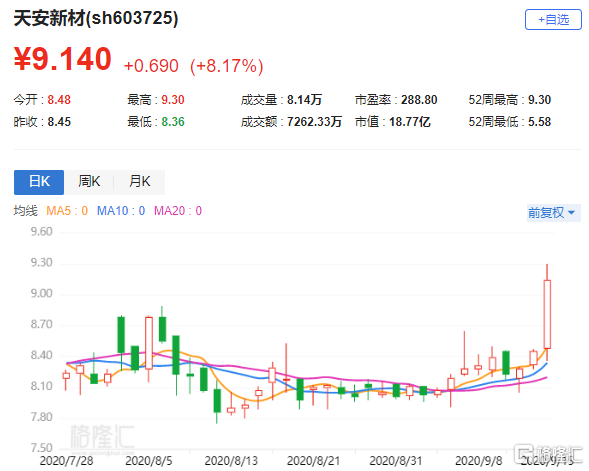The height and width of the screenshot is (471, 589).
Task: Click the 9.60 price axis label
Action: point(41,232)
